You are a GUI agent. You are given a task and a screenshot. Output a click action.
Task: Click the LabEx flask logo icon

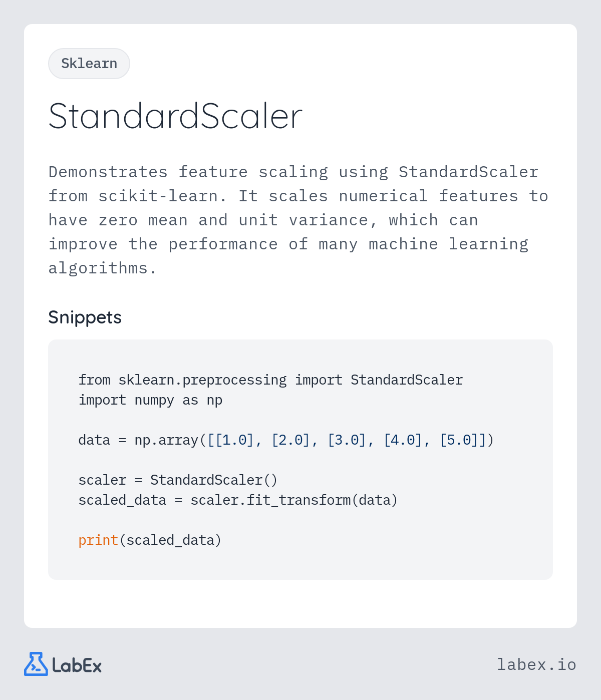[36, 664]
